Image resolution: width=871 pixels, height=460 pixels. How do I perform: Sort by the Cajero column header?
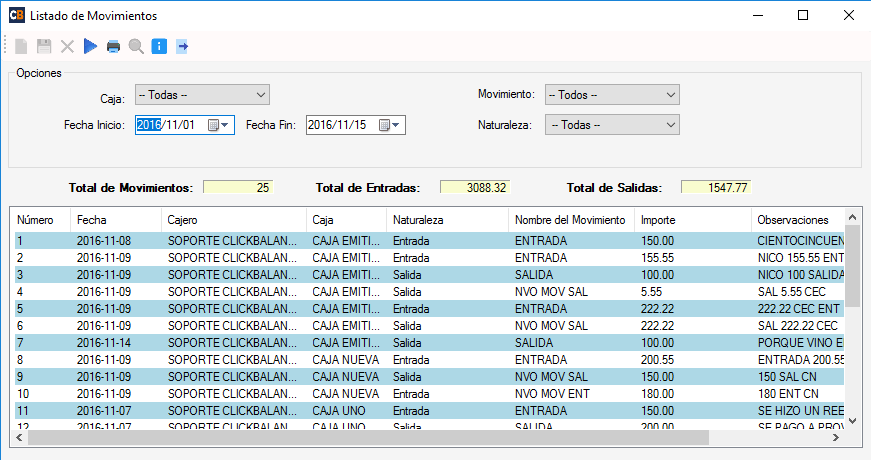point(233,220)
